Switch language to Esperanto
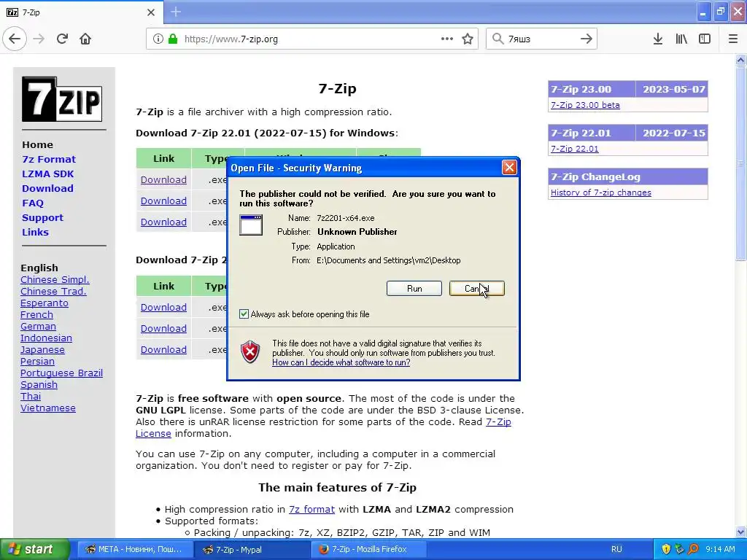The image size is (747, 560). coord(44,303)
